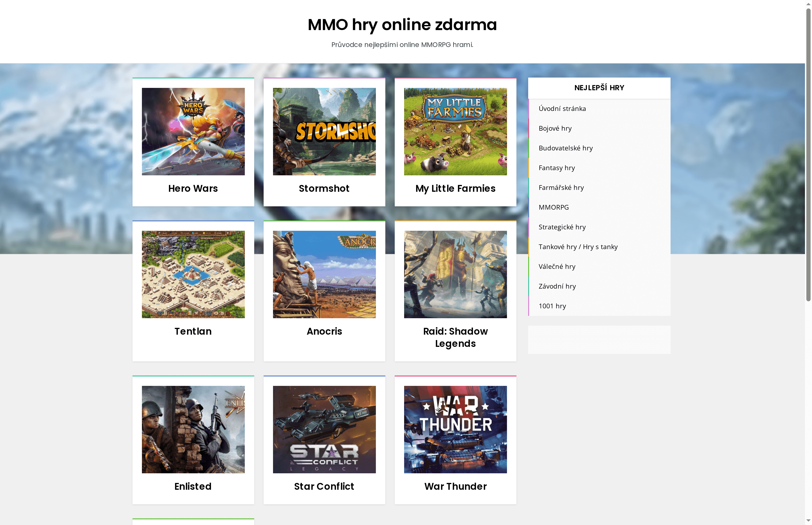812x525 pixels.
Task: Open the Hero Wars game thumbnail
Action: 193,132
